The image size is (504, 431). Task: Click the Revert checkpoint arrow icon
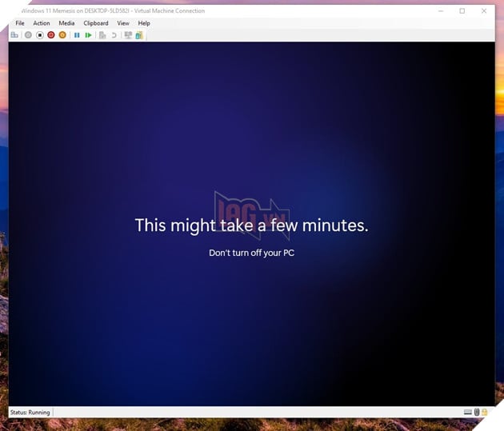click(x=114, y=35)
